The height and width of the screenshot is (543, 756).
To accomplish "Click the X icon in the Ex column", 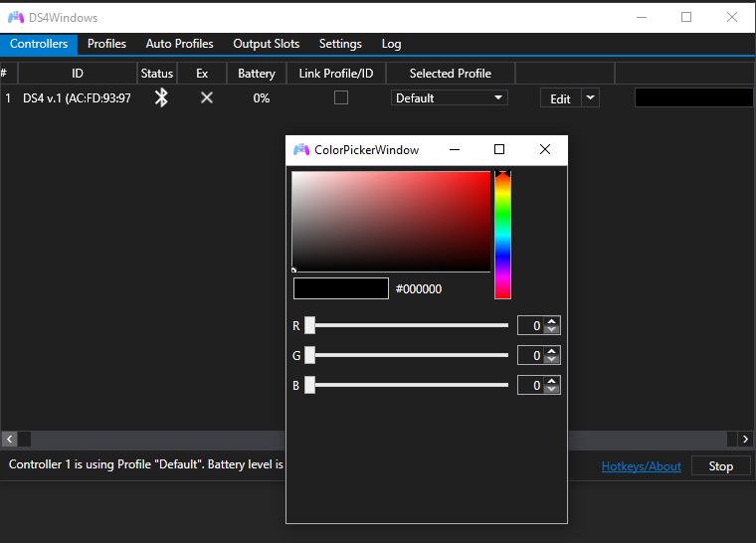I will tap(207, 97).
